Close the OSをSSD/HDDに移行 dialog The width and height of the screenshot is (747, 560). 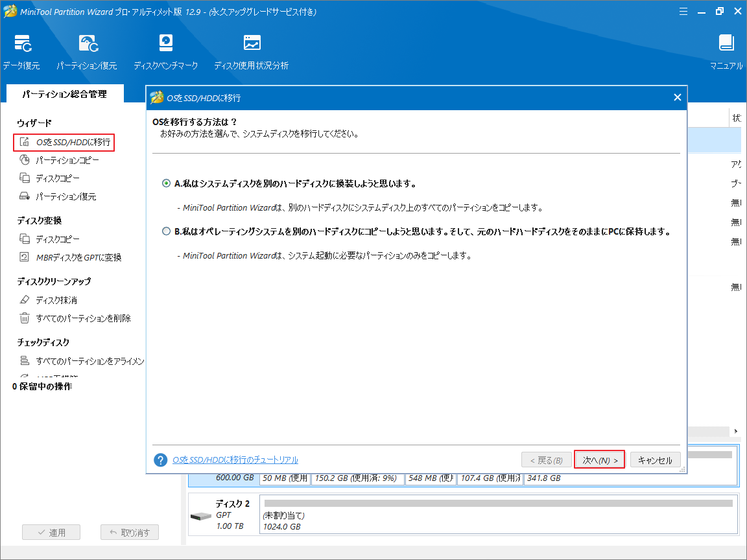tap(678, 97)
